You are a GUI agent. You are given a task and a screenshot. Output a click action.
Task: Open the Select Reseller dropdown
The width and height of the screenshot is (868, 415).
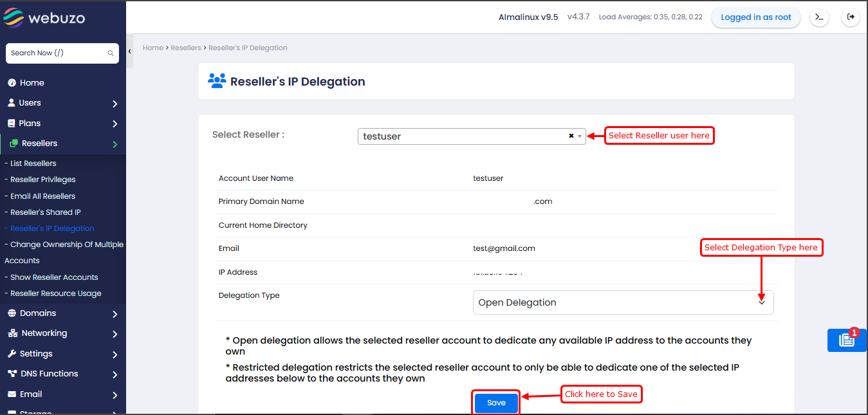click(463, 136)
